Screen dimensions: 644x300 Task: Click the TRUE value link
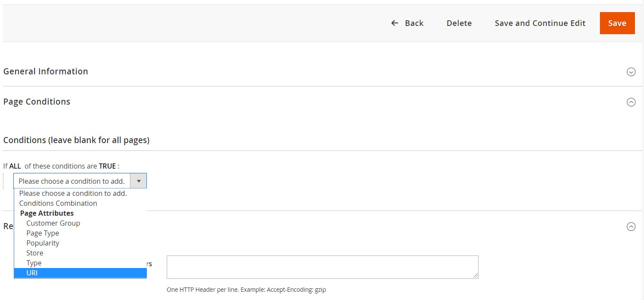(107, 166)
